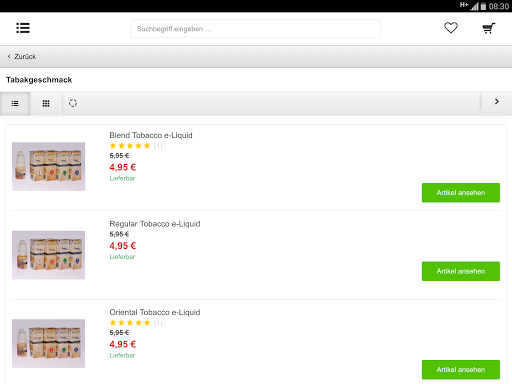Viewport: 512px width, 384px height.
Task: Open the shopping cart
Action: [489, 28]
